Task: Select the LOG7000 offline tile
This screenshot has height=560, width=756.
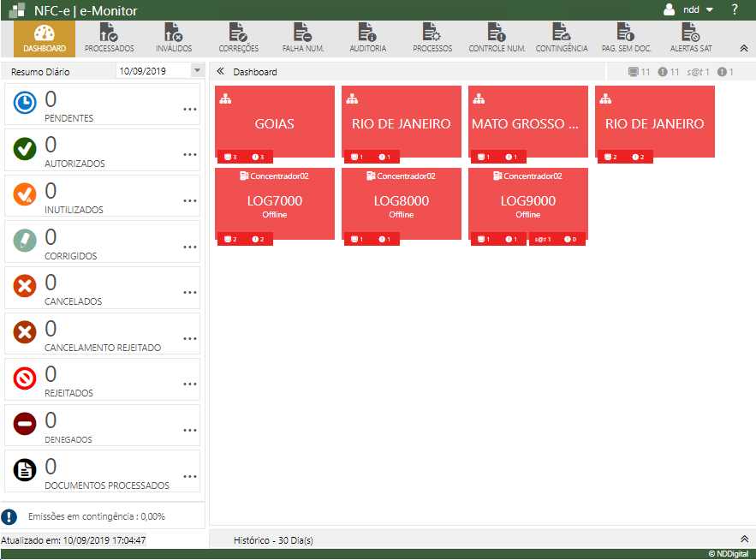Action: pyautogui.click(x=274, y=205)
